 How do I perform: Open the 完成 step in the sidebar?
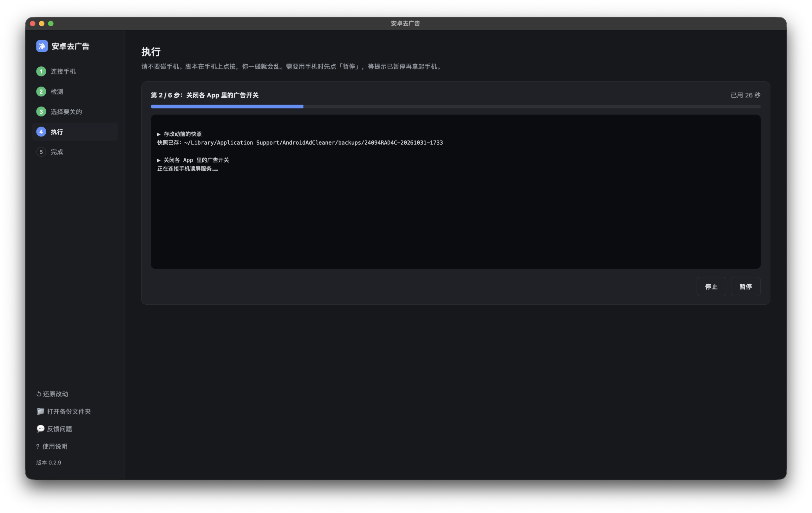click(x=75, y=152)
